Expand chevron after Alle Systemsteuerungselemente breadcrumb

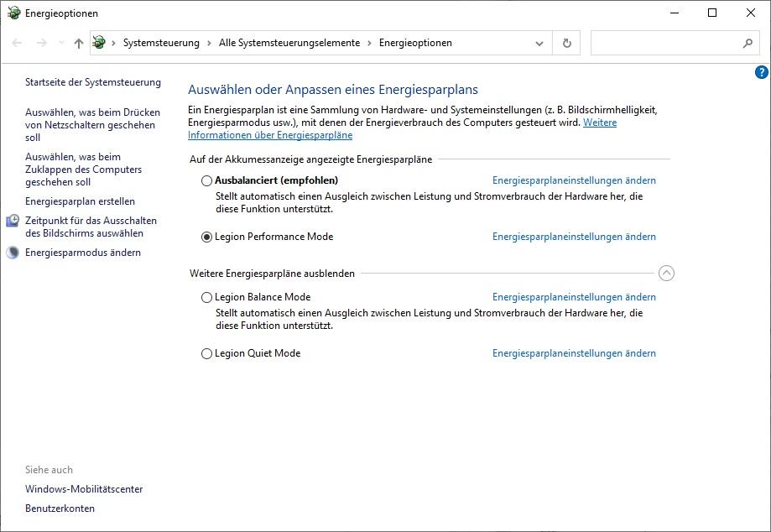[369, 44]
